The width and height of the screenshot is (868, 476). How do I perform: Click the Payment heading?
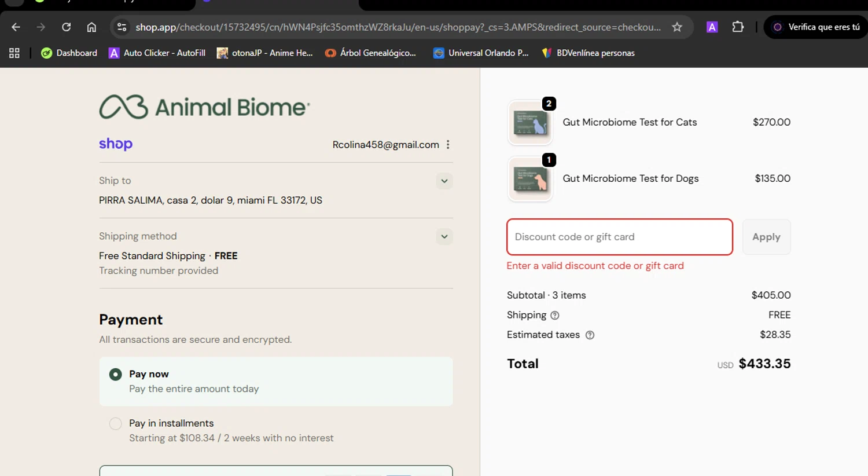click(131, 320)
